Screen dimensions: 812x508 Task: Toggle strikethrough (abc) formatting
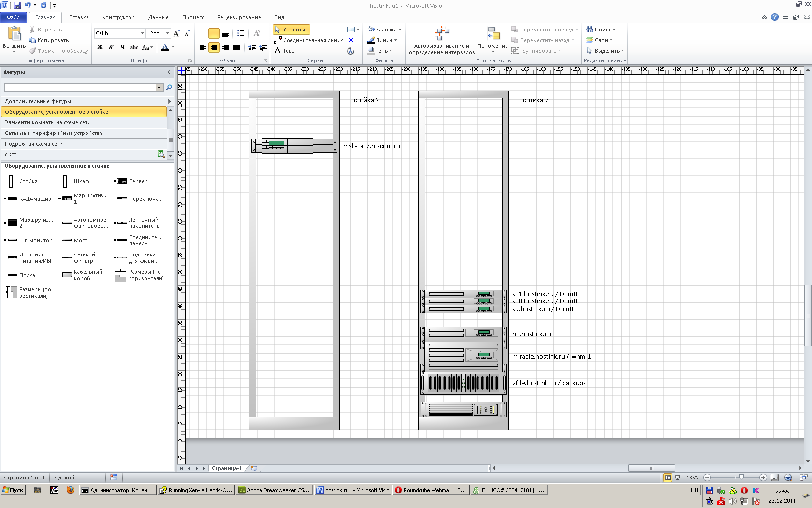click(134, 47)
